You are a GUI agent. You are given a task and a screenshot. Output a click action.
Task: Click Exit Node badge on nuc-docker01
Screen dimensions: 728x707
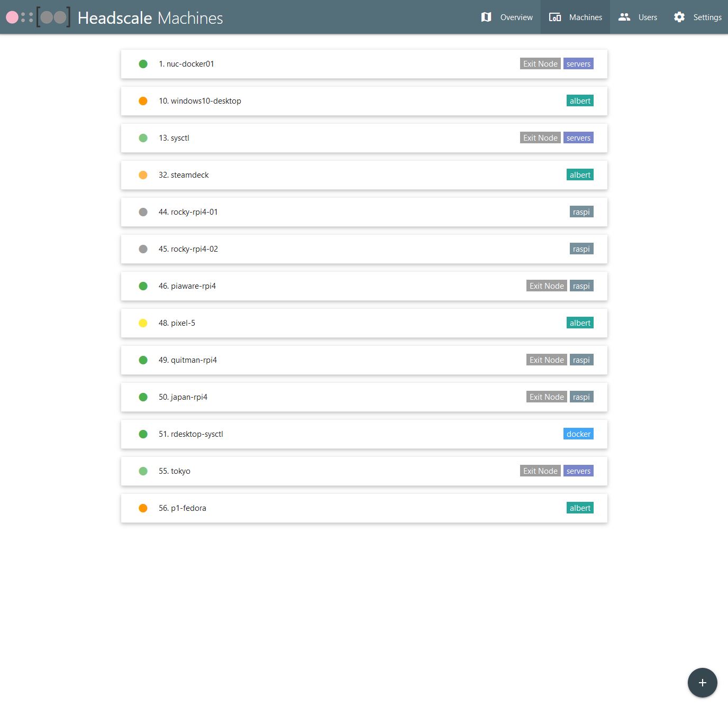[x=540, y=64]
